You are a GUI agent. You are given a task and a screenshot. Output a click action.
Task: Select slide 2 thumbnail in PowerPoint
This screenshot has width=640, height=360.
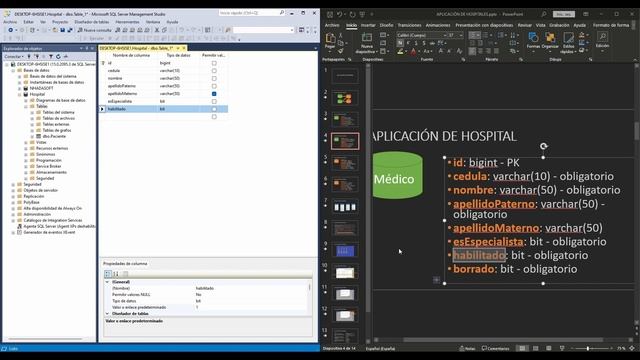[x=345, y=98]
